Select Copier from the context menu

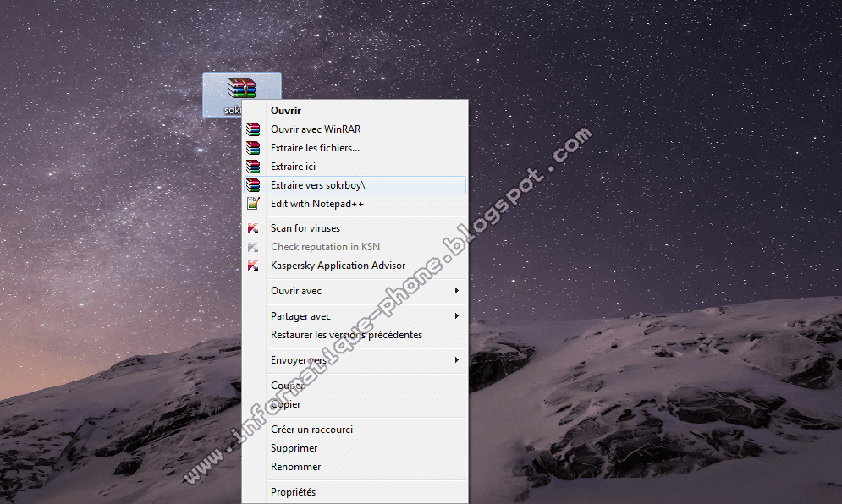(355, 404)
